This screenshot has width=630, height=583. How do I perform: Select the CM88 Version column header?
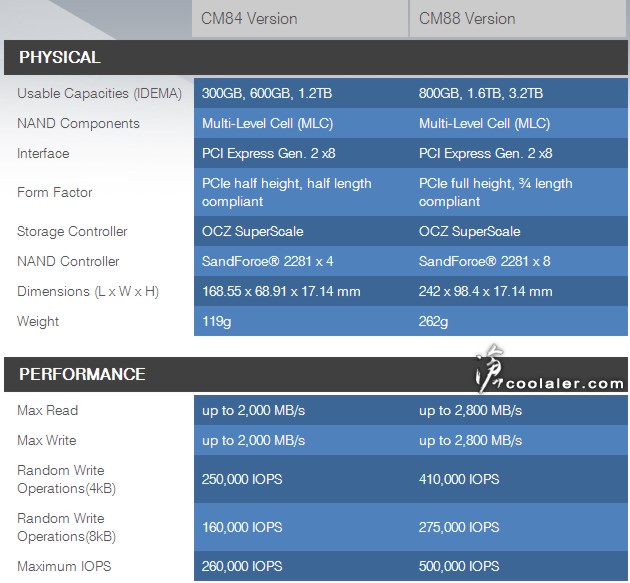pyautogui.click(x=518, y=18)
